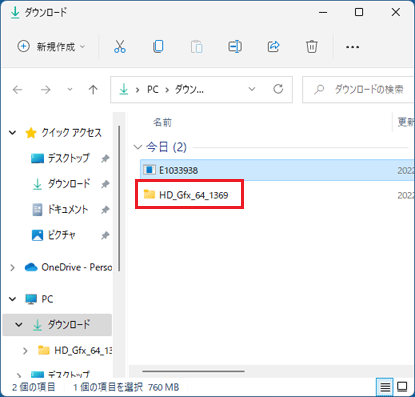Click the file list horizontal scrollbar
The image size is (415, 397).
click(x=193, y=371)
